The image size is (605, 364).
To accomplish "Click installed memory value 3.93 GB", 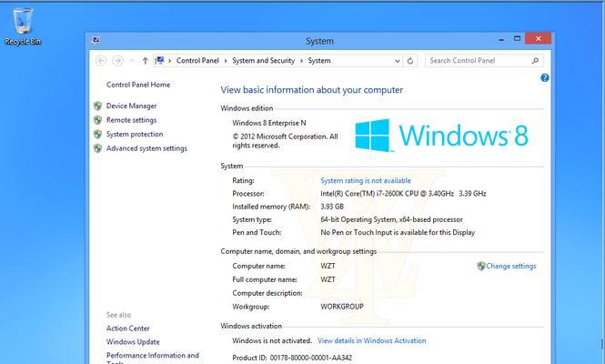I will coord(332,207).
